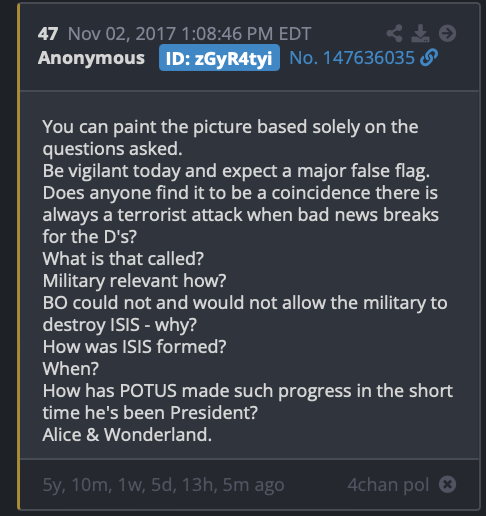The width and height of the screenshot is (486, 516).
Task: Click the line 'Military relevant how?'
Action: click(134, 281)
